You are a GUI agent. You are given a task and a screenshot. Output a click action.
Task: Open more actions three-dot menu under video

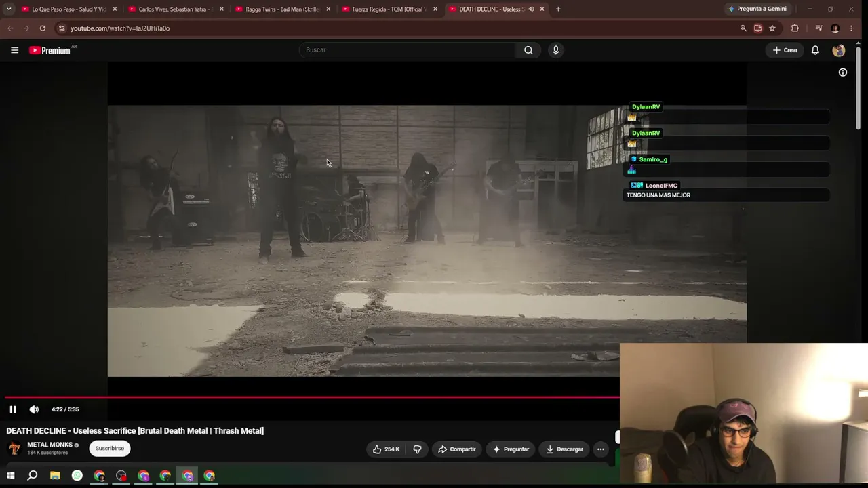pyautogui.click(x=600, y=449)
